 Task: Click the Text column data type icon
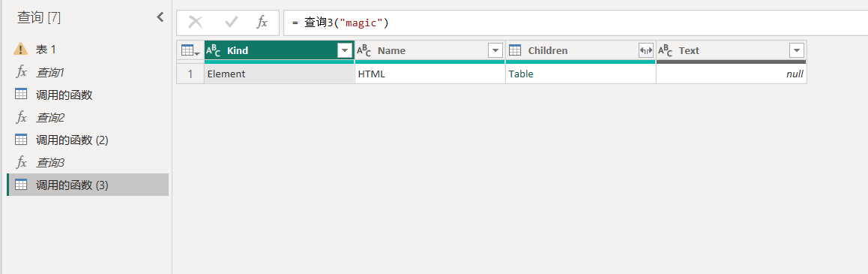click(x=665, y=50)
